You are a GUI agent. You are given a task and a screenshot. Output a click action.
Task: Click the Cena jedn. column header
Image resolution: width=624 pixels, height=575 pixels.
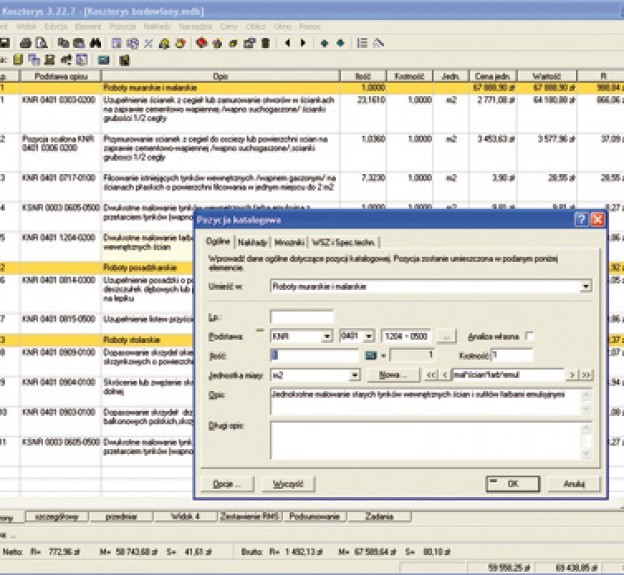pos(493,76)
